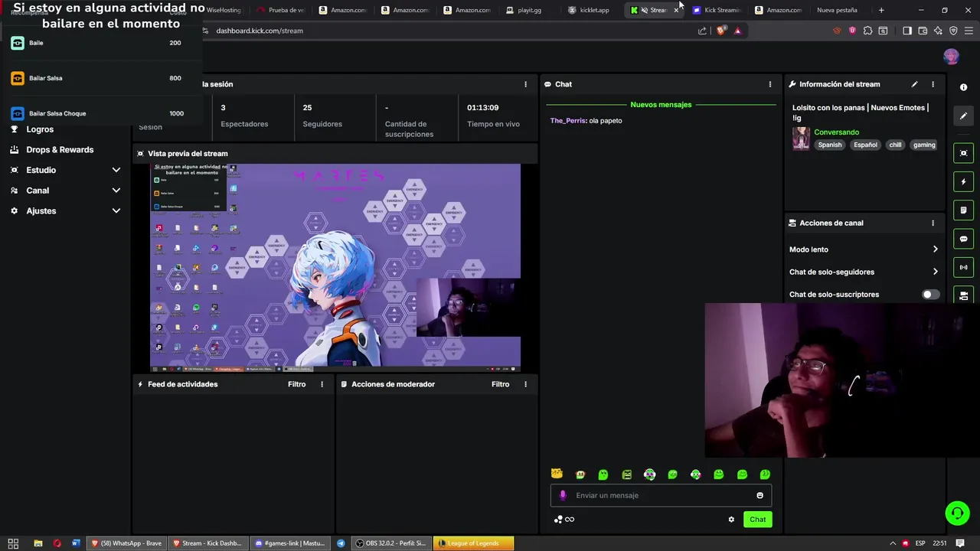Switch to the kicklet.app browser tab
This screenshot has width=980, height=551.
(590, 10)
